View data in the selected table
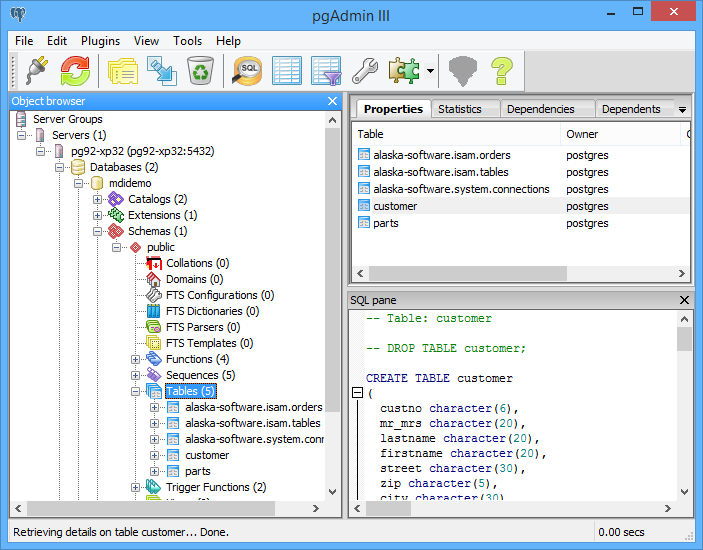This screenshot has width=703, height=550. tap(287, 70)
